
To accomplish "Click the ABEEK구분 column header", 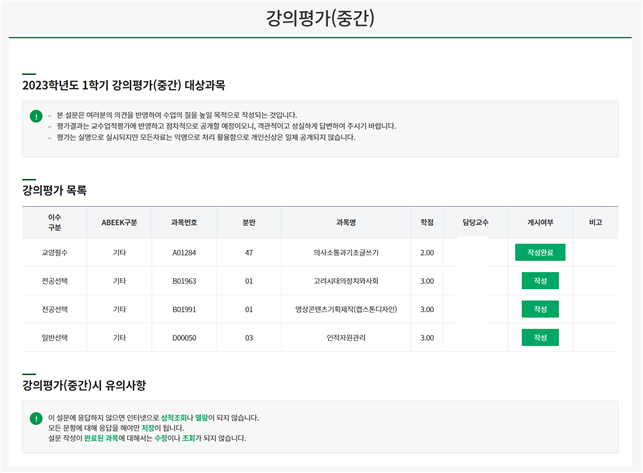I will (x=119, y=221).
